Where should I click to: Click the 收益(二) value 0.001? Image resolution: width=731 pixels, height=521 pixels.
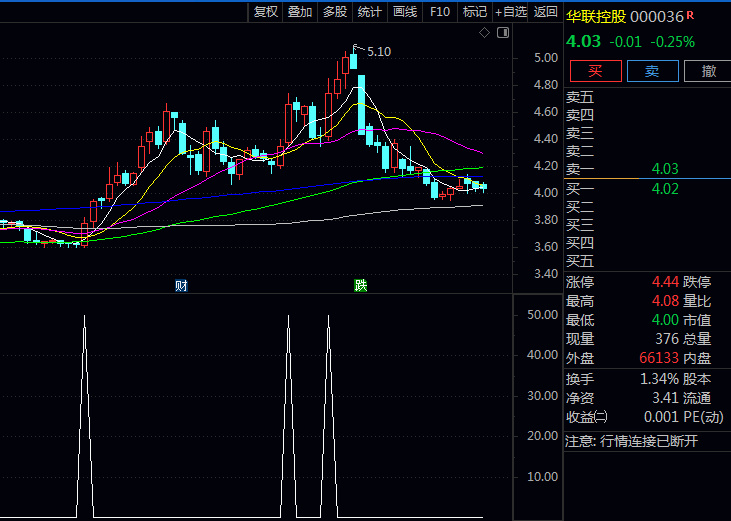point(662,417)
